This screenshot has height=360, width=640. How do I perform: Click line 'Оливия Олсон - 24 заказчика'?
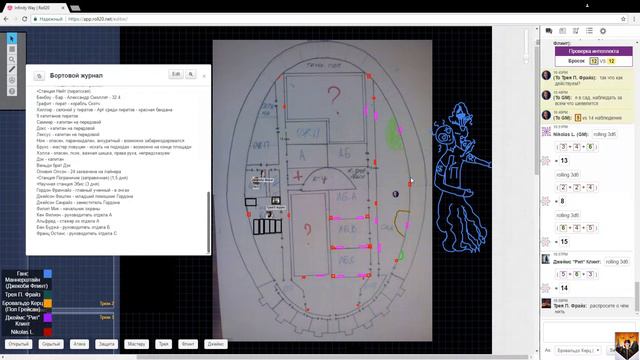[x=79, y=171]
